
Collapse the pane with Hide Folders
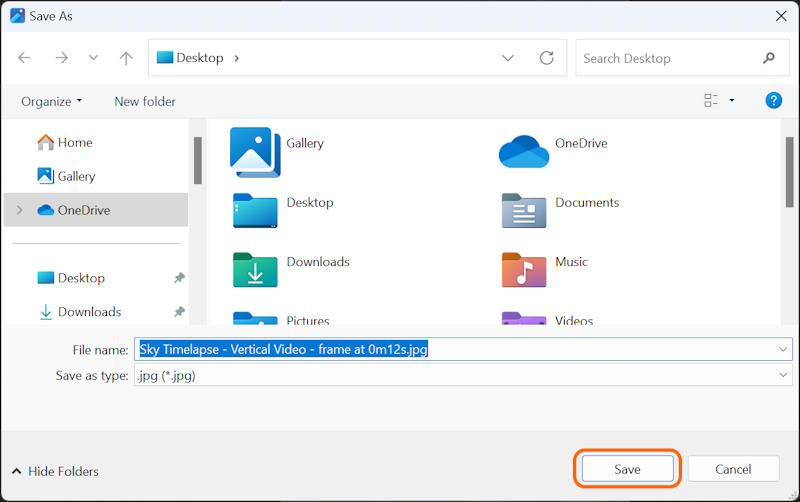[x=55, y=471]
